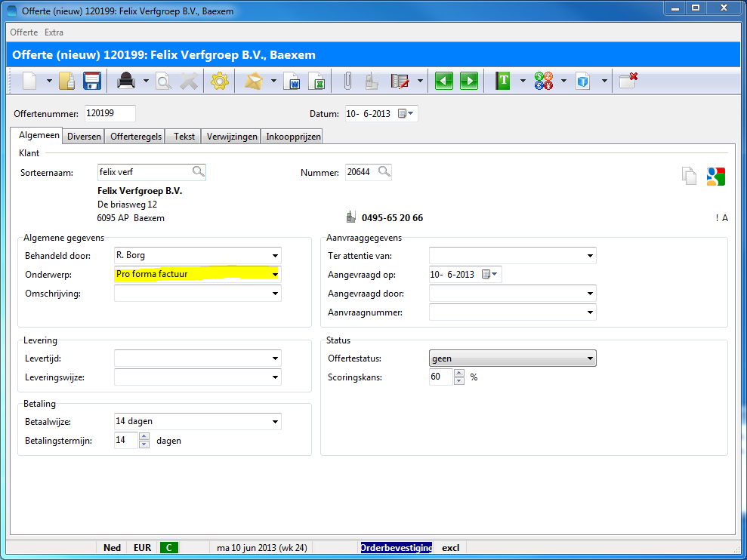This screenshot has height=560, width=747.
Task: Expand the Betaalwijze dropdown
Action: [x=275, y=422]
